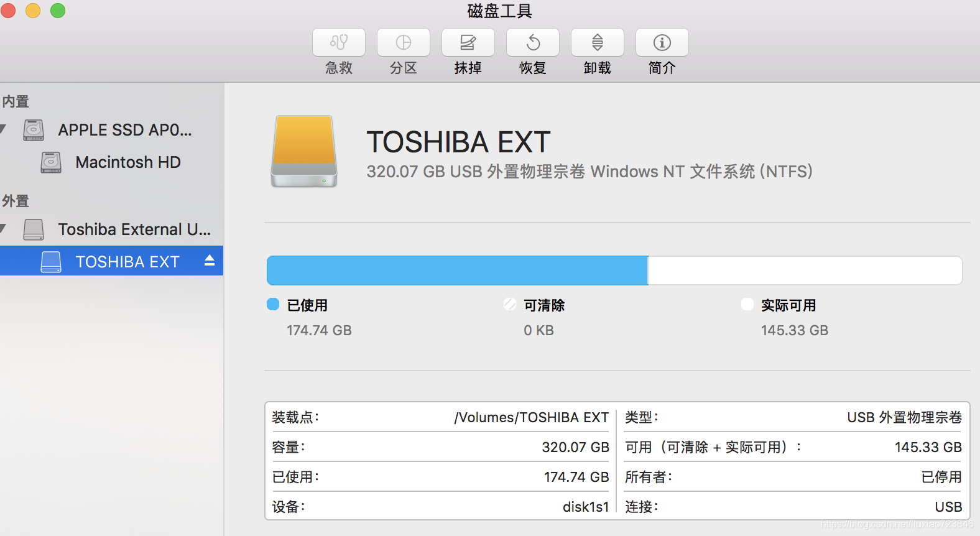
Task: Click the APPLE SSD drive icon in sidebar
Action: [34, 130]
